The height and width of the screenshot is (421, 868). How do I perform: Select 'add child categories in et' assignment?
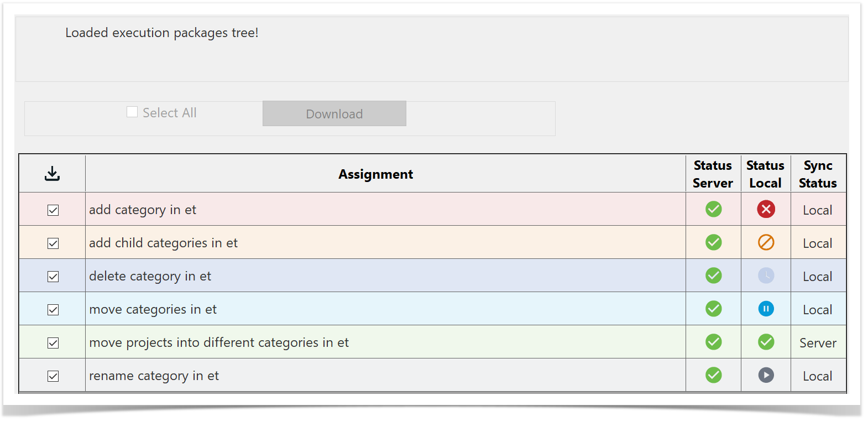[x=163, y=243]
